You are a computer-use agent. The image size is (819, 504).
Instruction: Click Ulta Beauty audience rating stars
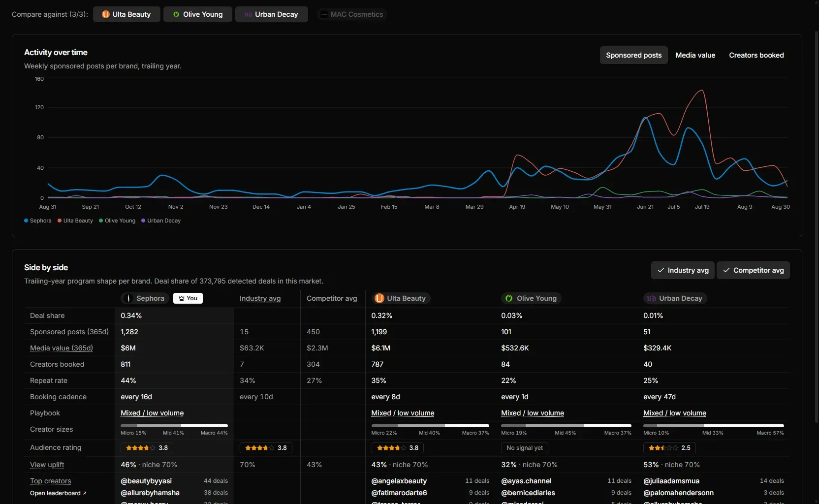click(391, 448)
